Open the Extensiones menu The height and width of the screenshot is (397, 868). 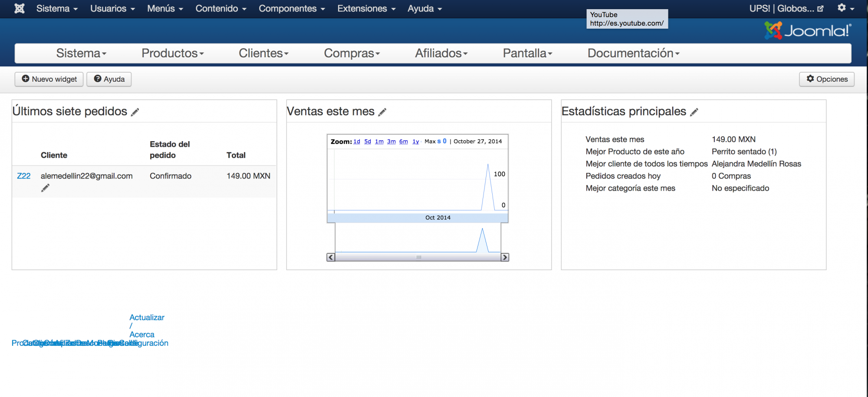[x=366, y=8]
